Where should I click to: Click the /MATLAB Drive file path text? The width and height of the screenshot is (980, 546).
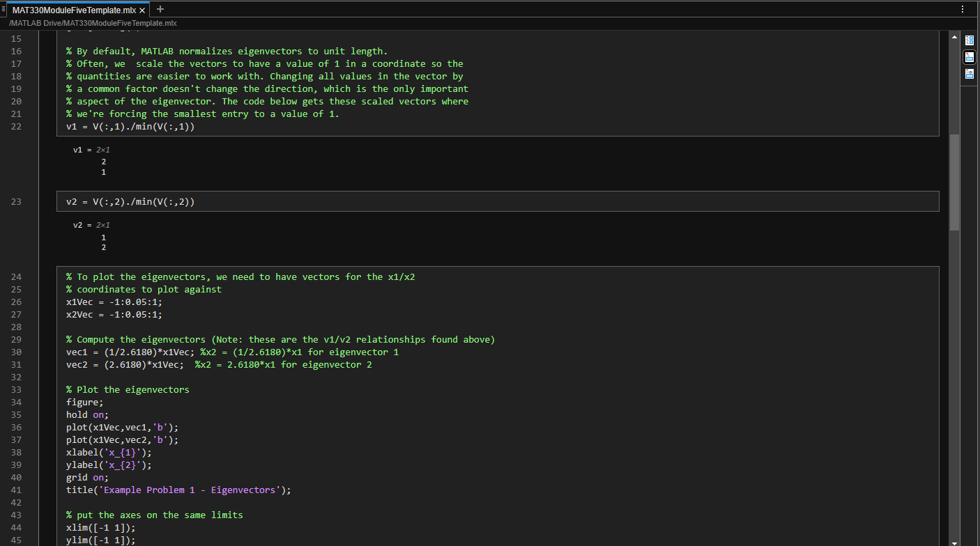[93, 23]
